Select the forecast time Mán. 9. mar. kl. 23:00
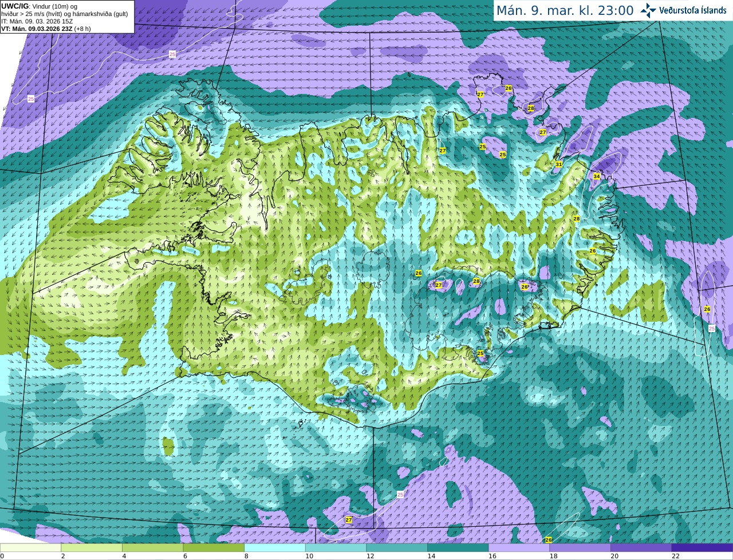The height and width of the screenshot is (560, 733). [x=565, y=11]
